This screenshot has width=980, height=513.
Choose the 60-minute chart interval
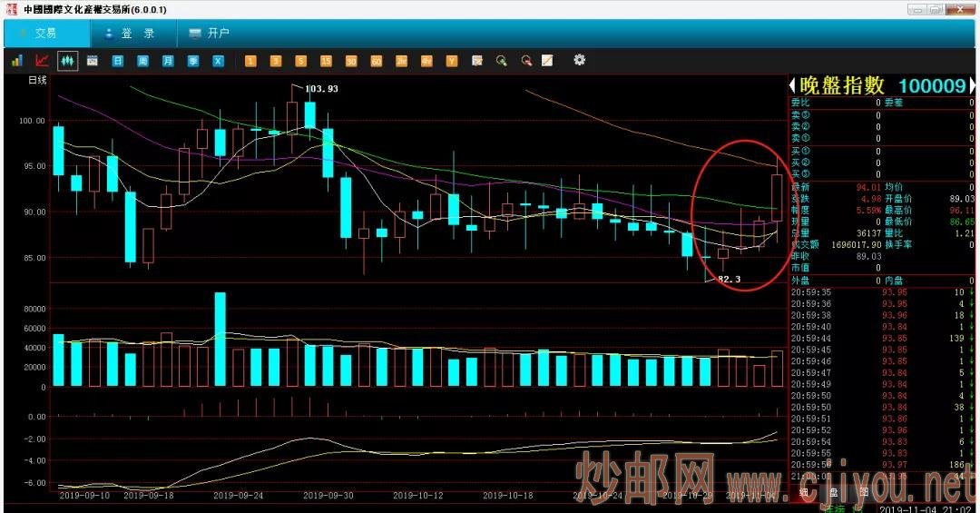pyautogui.click(x=376, y=61)
